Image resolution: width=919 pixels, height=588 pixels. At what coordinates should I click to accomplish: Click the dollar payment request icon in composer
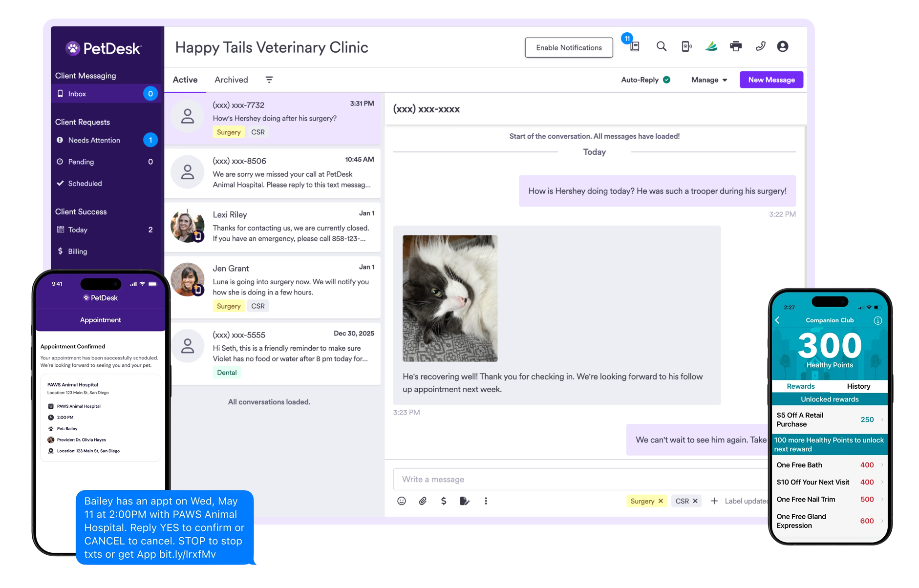click(444, 501)
